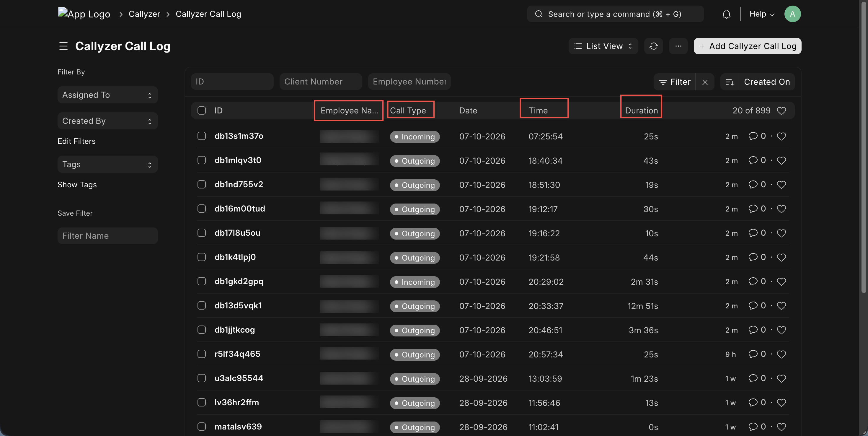868x436 pixels.
Task: Open Created On sort field dropdown
Action: [766, 82]
